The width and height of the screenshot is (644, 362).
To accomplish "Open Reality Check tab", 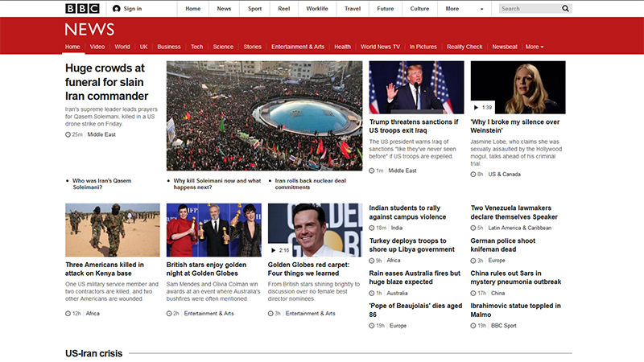I will pos(464,47).
